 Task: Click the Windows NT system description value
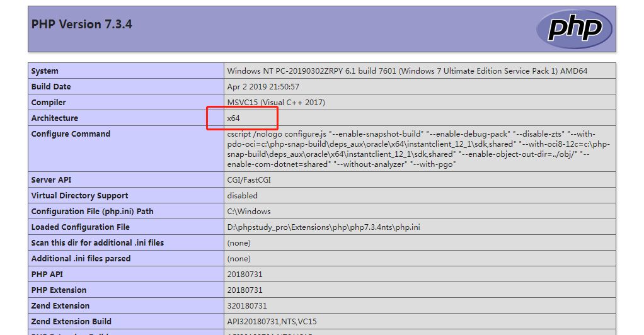click(407, 71)
